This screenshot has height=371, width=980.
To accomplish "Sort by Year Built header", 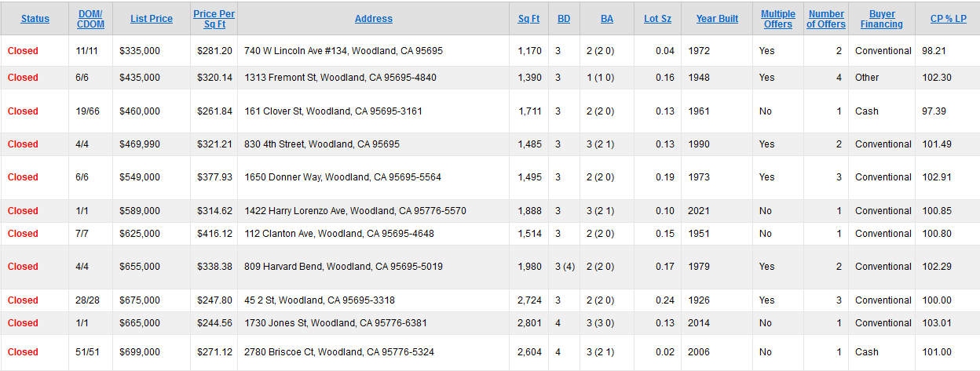I will [x=717, y=19].
